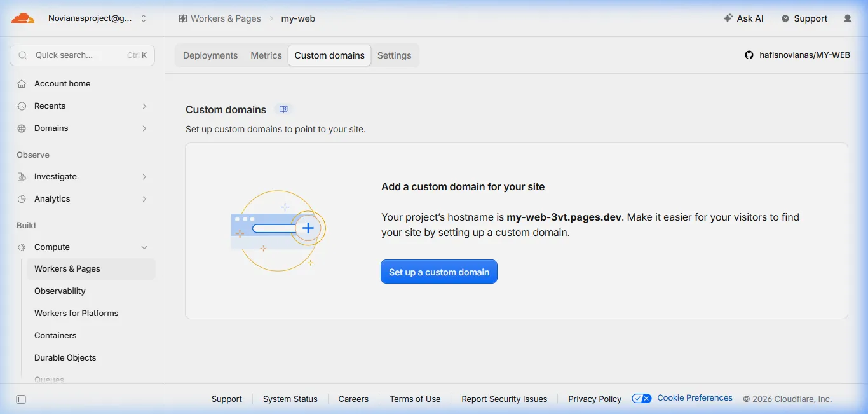Screen dimensions: 868x414
Task: Click Set up a custom domain
Action: tap(439, 272)
